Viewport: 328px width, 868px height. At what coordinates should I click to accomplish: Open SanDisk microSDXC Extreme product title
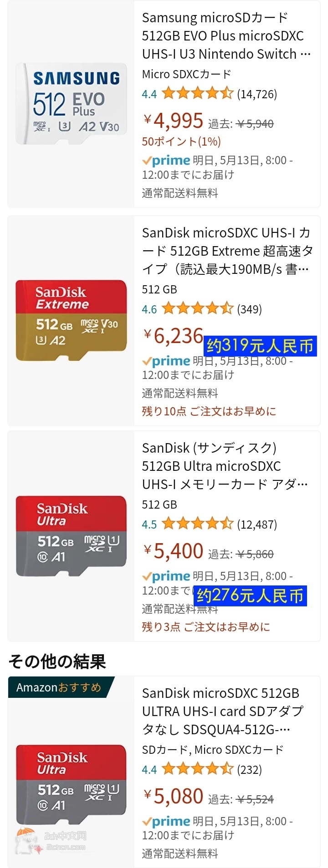coord(227,251)
